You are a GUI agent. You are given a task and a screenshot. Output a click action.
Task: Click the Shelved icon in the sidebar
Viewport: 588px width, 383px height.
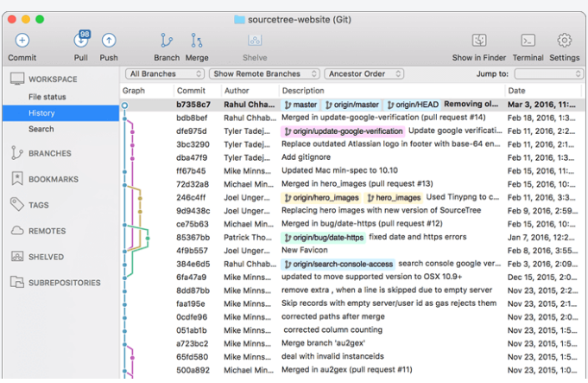17,257
